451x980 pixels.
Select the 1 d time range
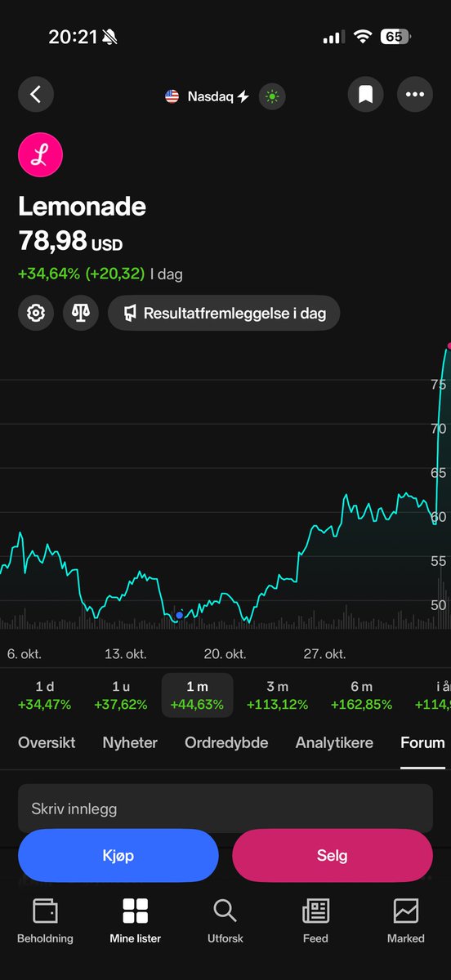click(44, 695)
